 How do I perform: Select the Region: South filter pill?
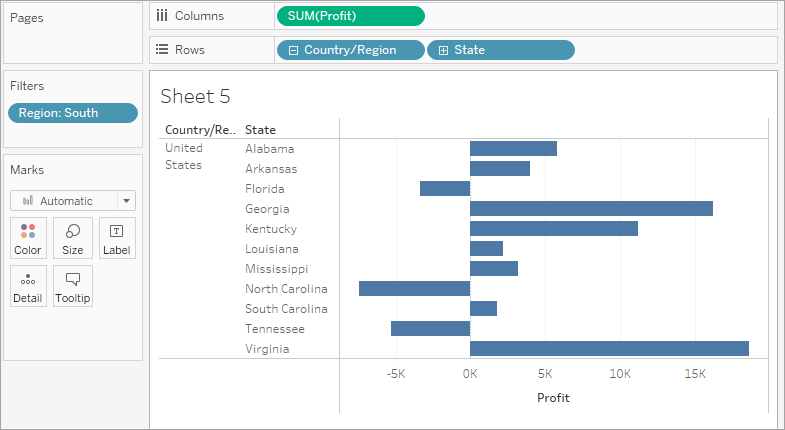(72, 113)
